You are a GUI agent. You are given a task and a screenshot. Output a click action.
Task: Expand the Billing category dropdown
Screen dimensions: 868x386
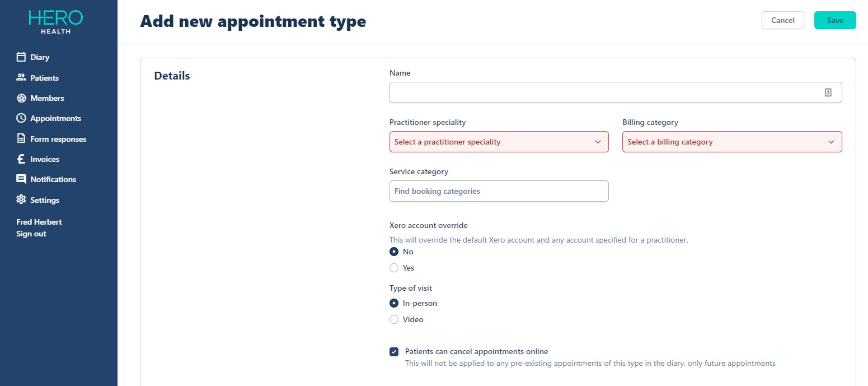[731, 142]
